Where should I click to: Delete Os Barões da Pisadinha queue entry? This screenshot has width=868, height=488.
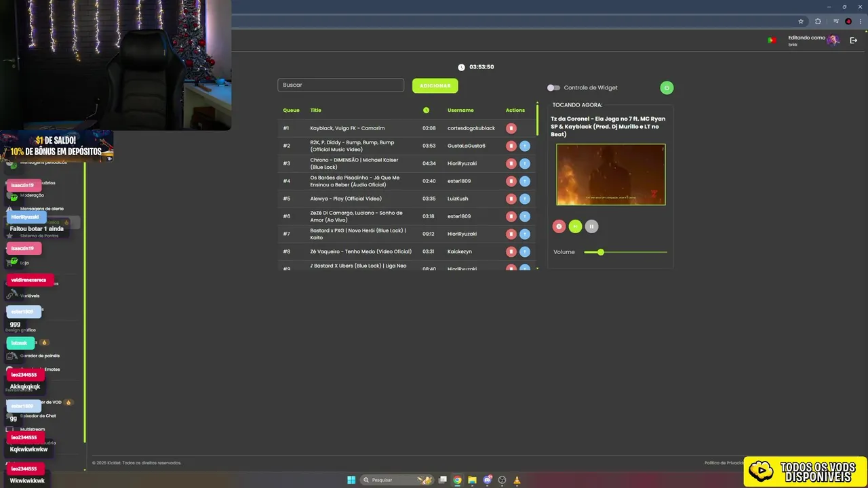511,181
